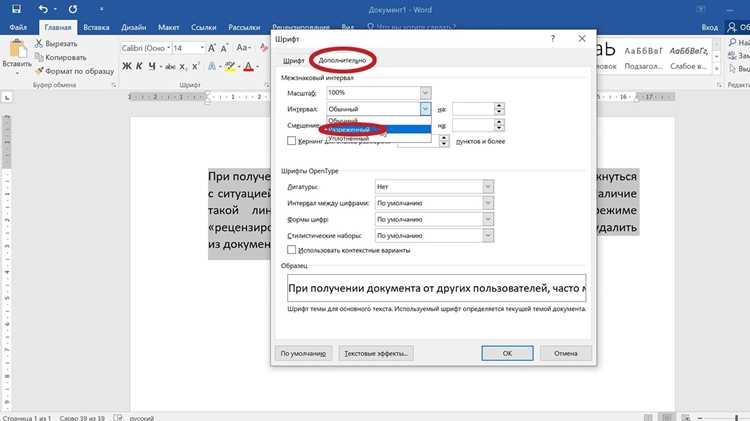Click the Текстовые эффекты button
Screen dimensions: 750x421
coord(376,353)
